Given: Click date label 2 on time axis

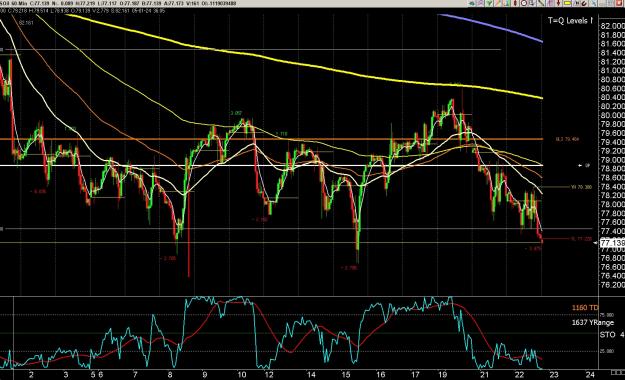Looking at the screenshot, I should (x=31, y=374).
